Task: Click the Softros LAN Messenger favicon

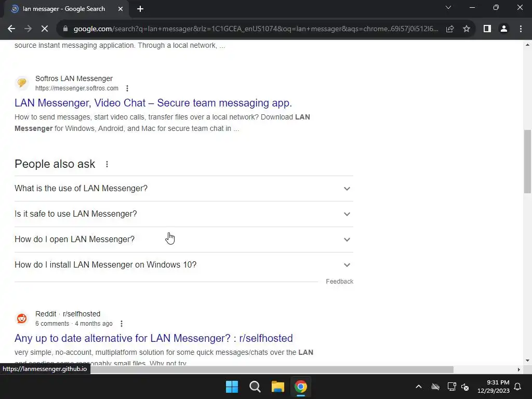Action: point(22,83)
